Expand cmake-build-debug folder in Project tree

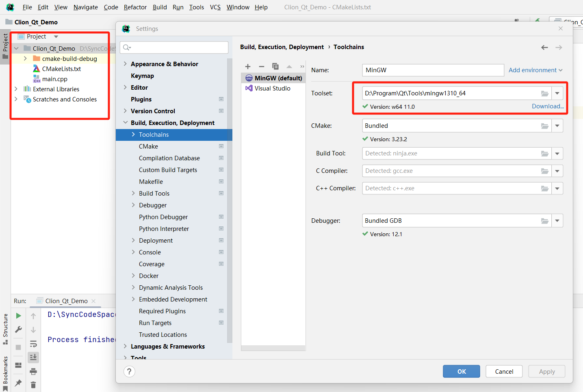click(25, 58)
